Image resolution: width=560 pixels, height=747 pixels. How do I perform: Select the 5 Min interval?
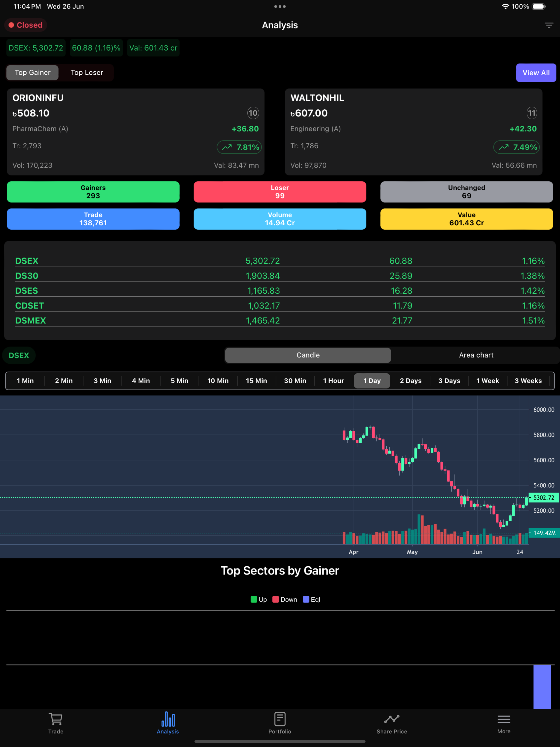(179, 381)
